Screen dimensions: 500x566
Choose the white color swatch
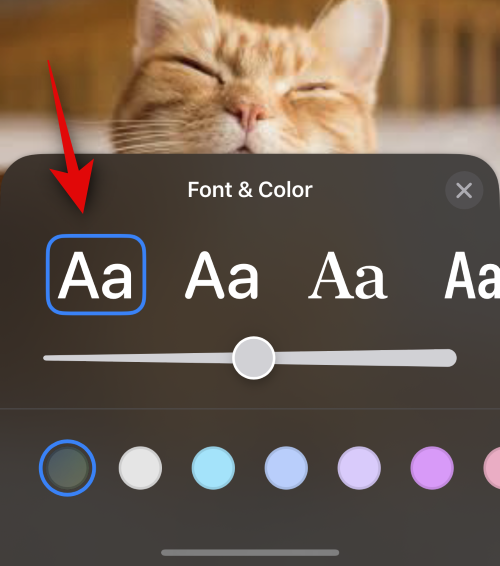[140, 468]
